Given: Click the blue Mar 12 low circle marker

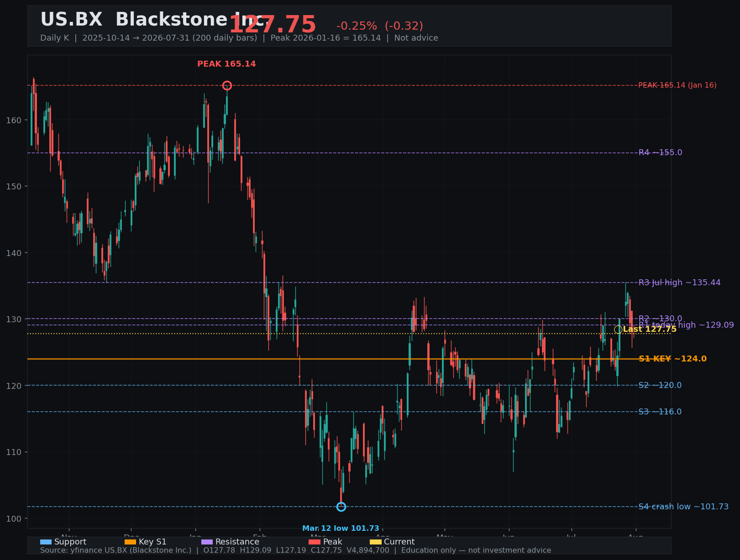Looking at the screenshot, I should tap(341, 507).
